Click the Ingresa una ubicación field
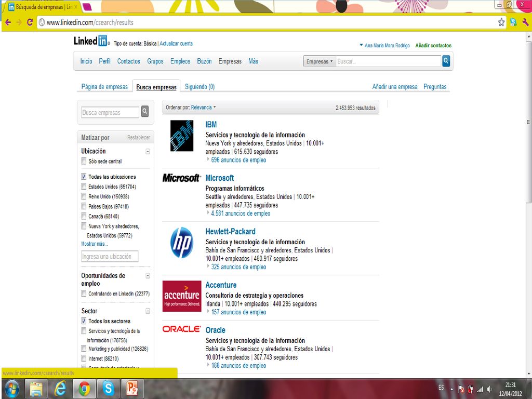This screenshot has width=532, height=399. [x=110, y=257]
